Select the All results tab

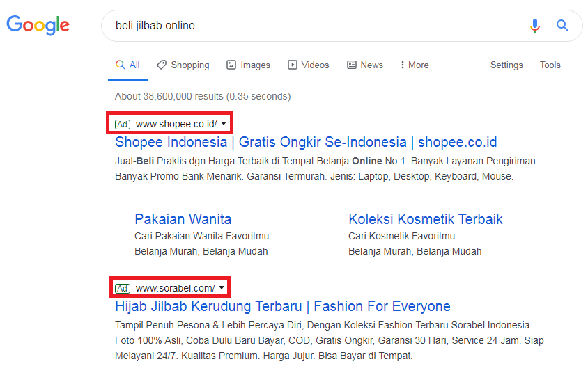[x=127, y=65]
